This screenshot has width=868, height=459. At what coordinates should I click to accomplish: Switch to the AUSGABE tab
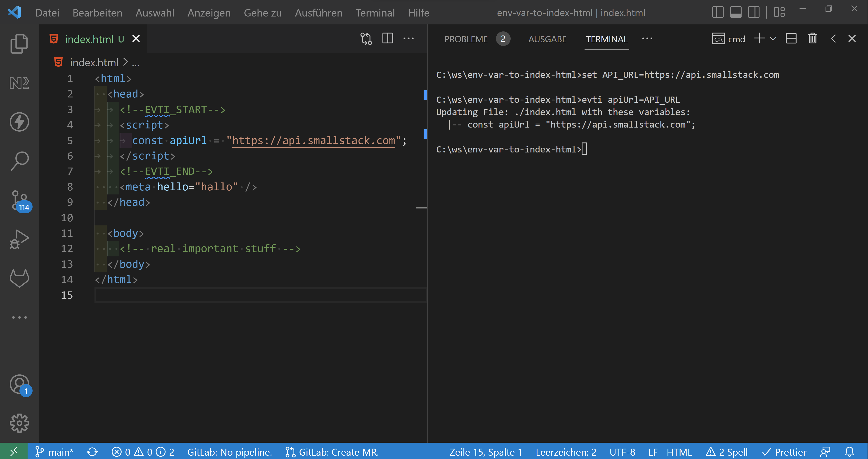(x=547, y=39)
